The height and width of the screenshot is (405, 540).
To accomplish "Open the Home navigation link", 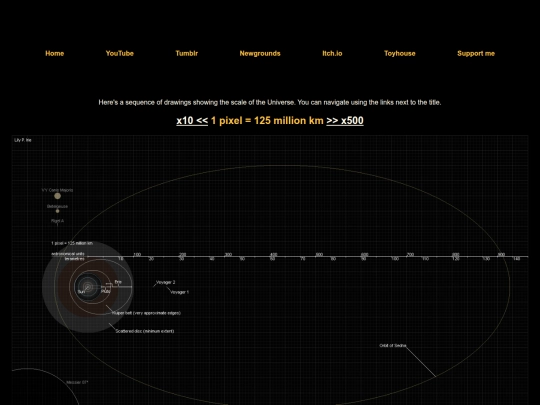I will click(54, 53).
